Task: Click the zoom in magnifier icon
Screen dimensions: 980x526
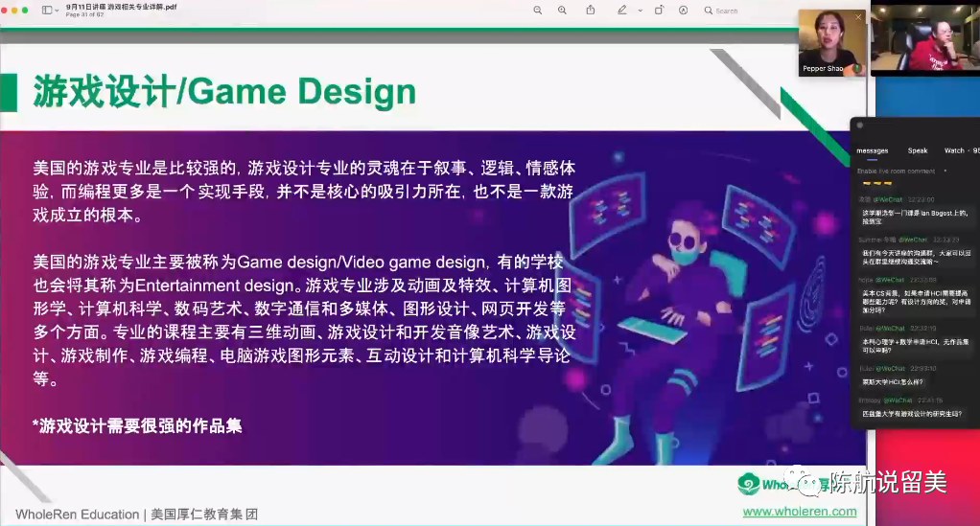Action: pyautogui.click(x=562, y=11)
